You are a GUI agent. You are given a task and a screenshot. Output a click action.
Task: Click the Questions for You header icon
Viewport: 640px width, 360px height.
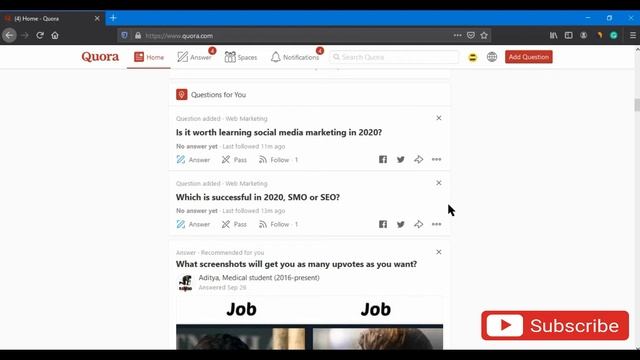[x=182, y=95]
